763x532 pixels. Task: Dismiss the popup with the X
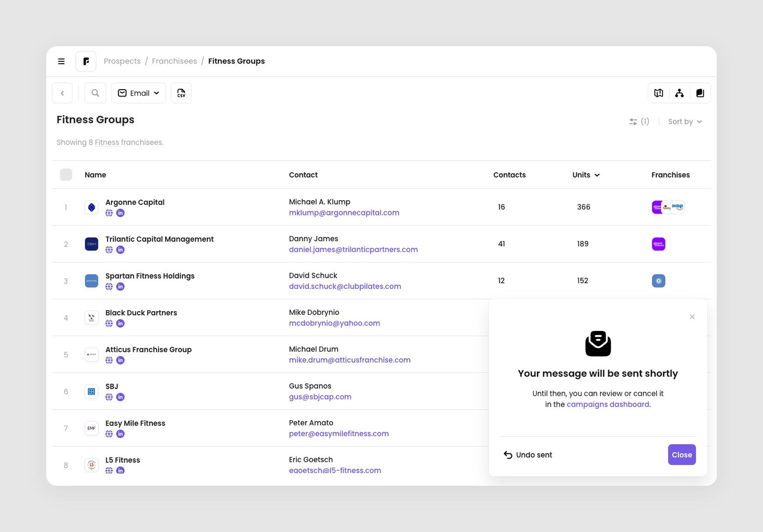(692, 317)
